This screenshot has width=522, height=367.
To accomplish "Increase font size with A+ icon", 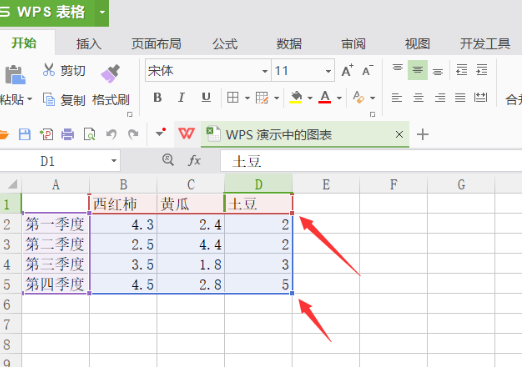I will coord(347,70).
